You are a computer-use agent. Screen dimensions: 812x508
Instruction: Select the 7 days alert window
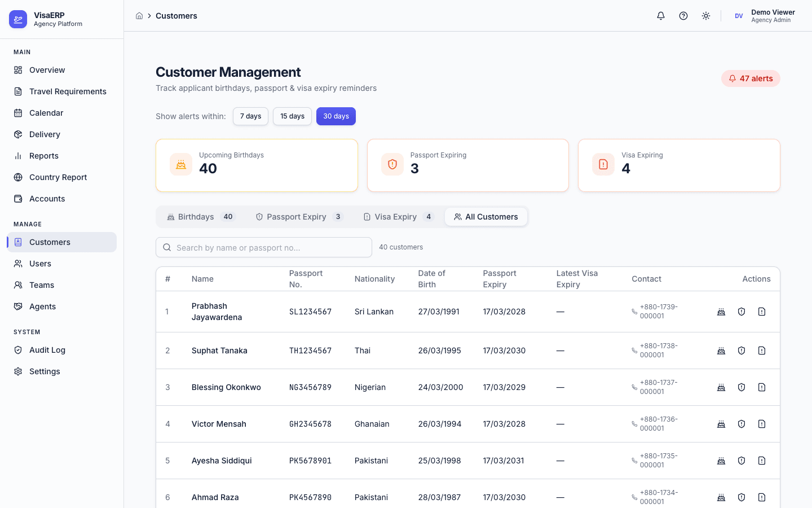coord(250,116)
